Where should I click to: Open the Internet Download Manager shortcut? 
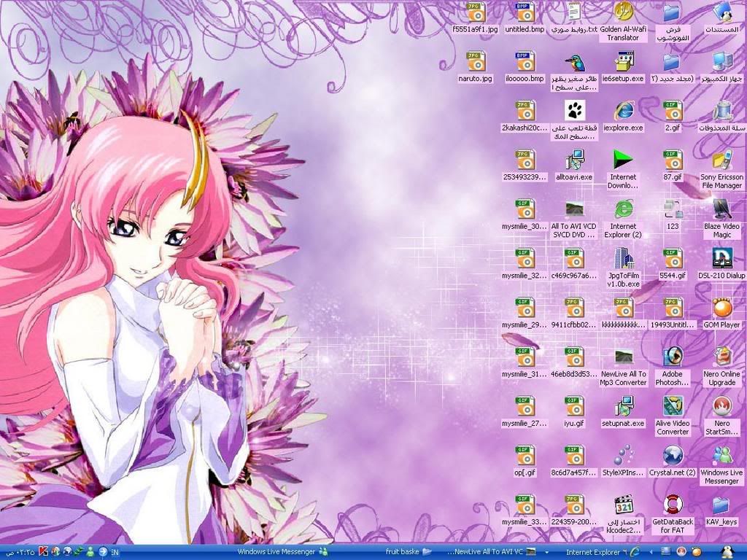click(x=623, y=160)
